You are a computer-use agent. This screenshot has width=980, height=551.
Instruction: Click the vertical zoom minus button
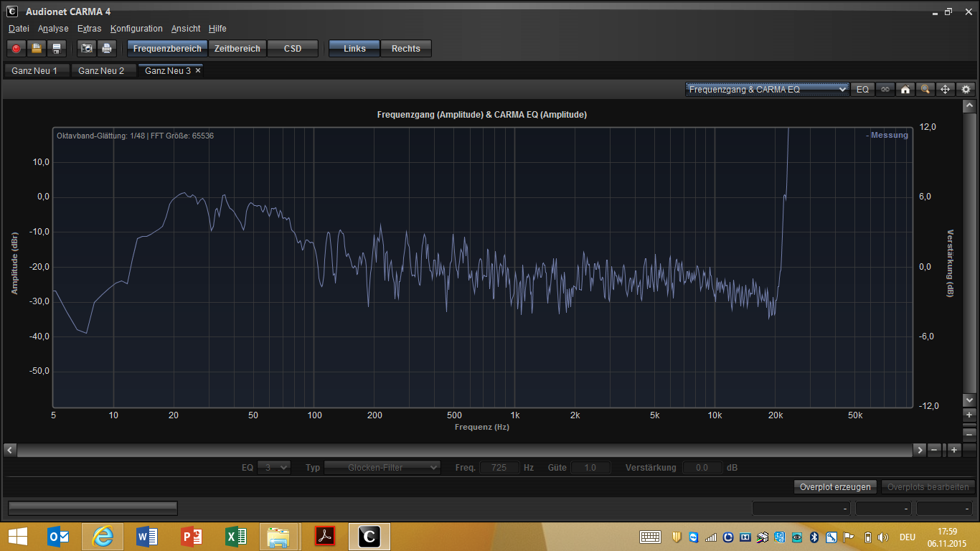[969, 434]
